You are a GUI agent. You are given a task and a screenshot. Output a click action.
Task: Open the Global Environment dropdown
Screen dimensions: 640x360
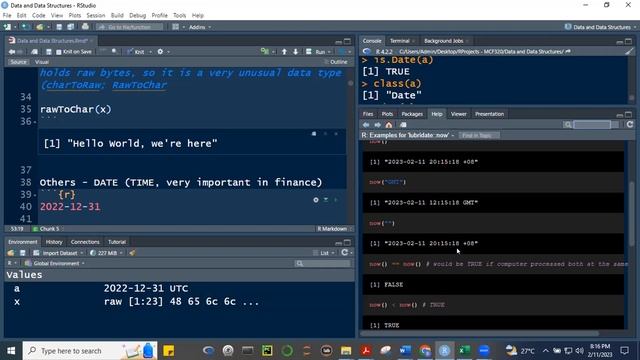coord(55,264)
